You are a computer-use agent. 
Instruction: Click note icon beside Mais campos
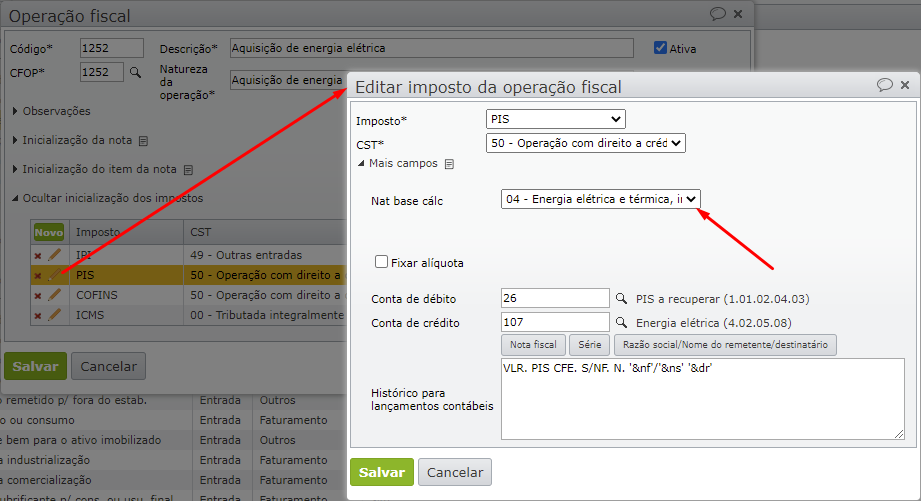pyautogui.click(x=449, y=164)
